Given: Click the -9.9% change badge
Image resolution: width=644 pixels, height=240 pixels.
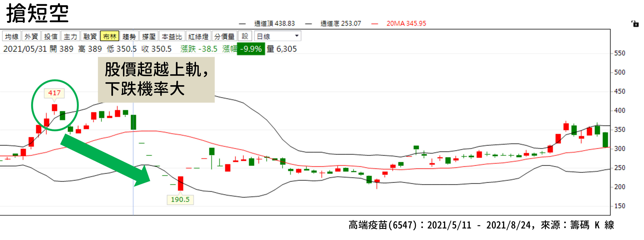Looking at the screenshot, I should click(251, 49).
